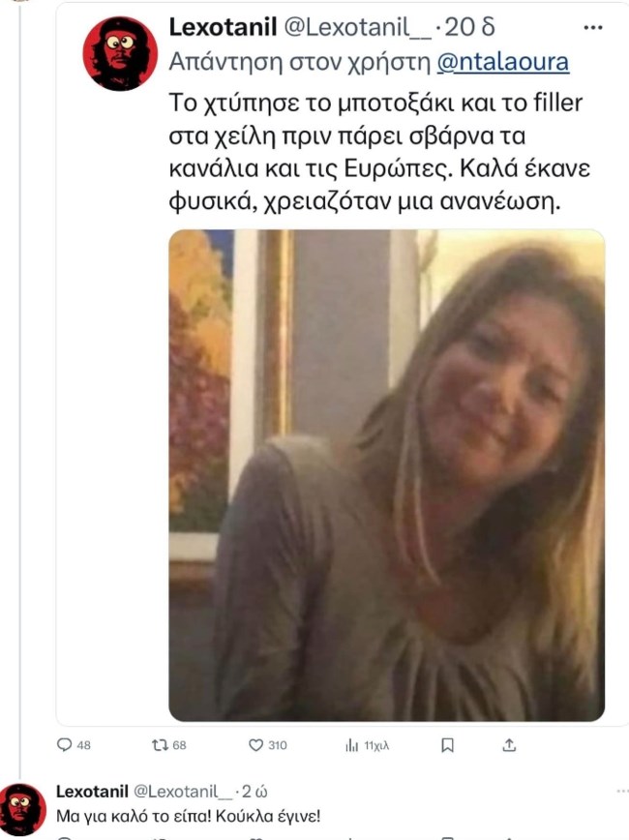This screenshot has height=840, width=629.
Task: Open the tweet text starting Το χτύπησε
Action: (x=380, y=152)
